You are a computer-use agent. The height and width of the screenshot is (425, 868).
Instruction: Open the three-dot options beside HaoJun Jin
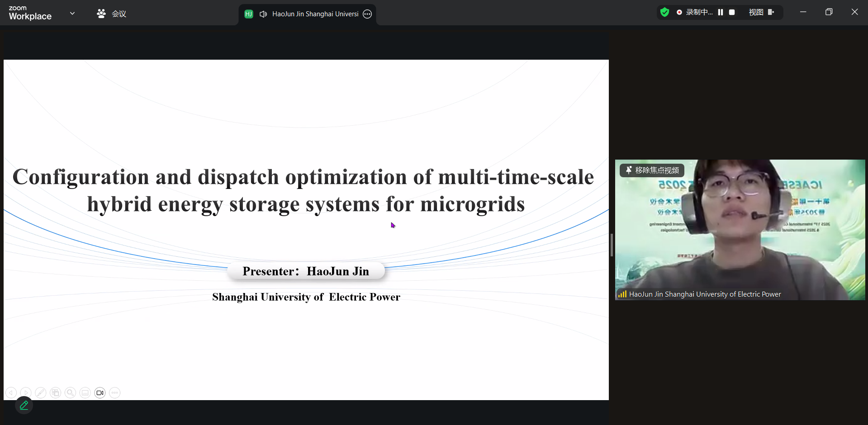(367, 14)
